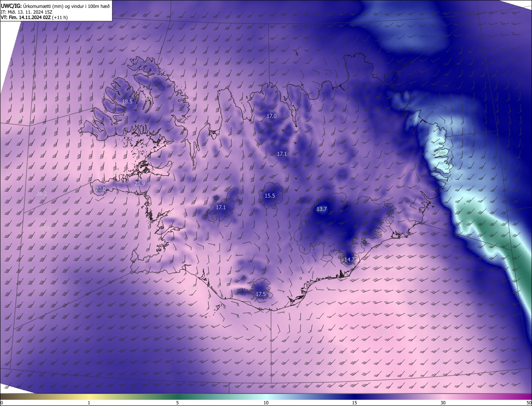Click the 17.0 value label in north Iceland

pos(271,116)
